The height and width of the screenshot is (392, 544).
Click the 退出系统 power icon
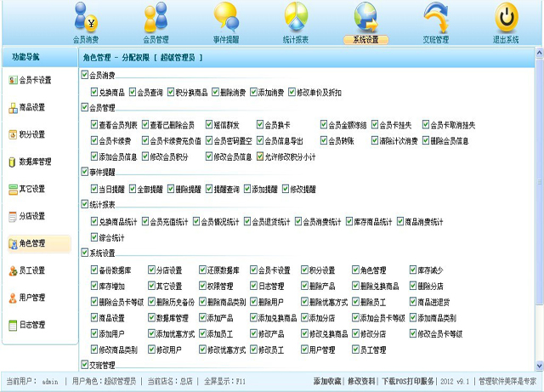(x=507, y=17)
